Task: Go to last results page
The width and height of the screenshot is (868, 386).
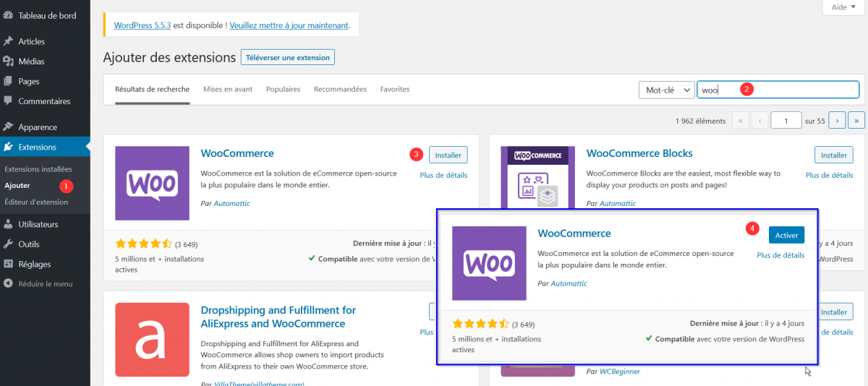Action: coord(856,120)
